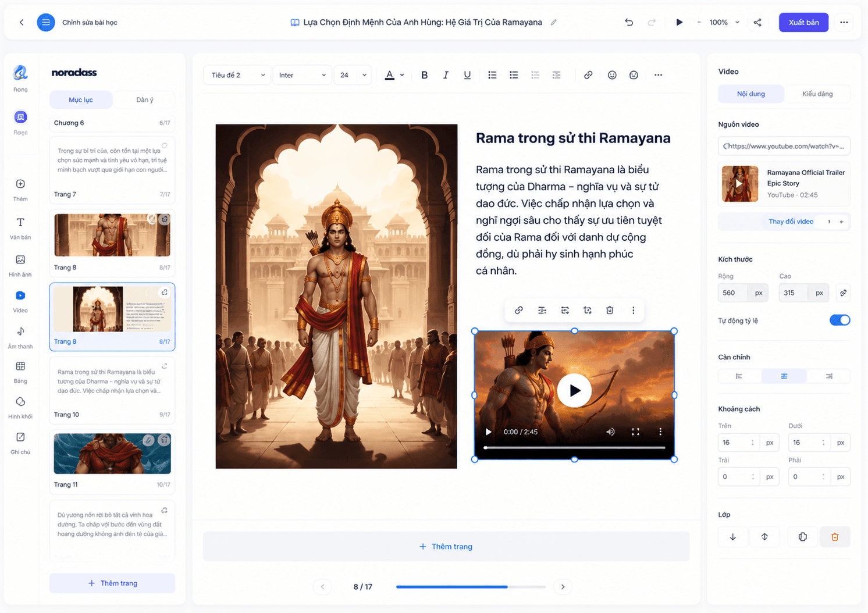
Task: Align the video center
Action: 784,376
